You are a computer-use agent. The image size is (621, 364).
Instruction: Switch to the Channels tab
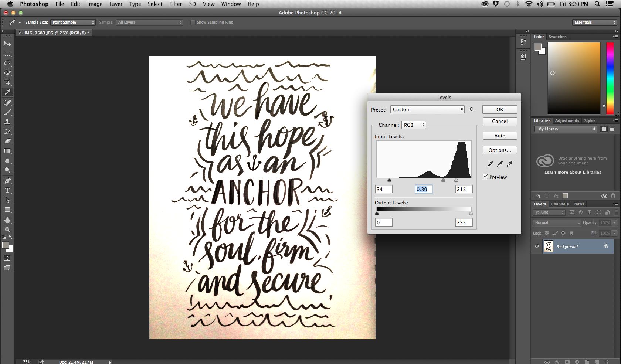pyautogui.click(x=560, y=204)
